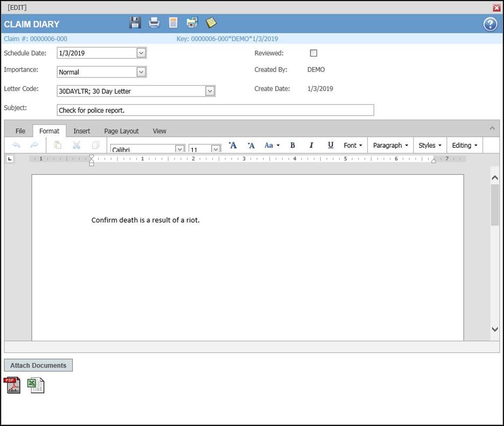Screen dimensions: 504x426
Task: Apply Underline formatting
Action: [x=330, y=145]
